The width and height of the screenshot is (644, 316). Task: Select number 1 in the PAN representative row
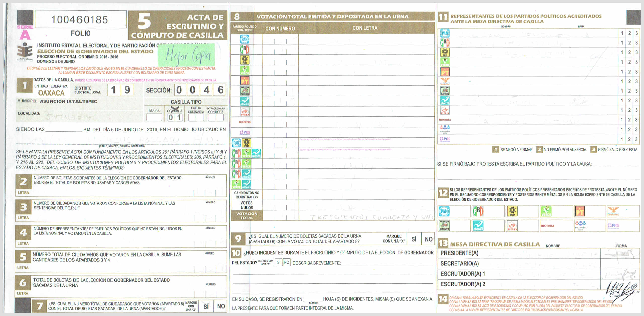pos(622,33)
